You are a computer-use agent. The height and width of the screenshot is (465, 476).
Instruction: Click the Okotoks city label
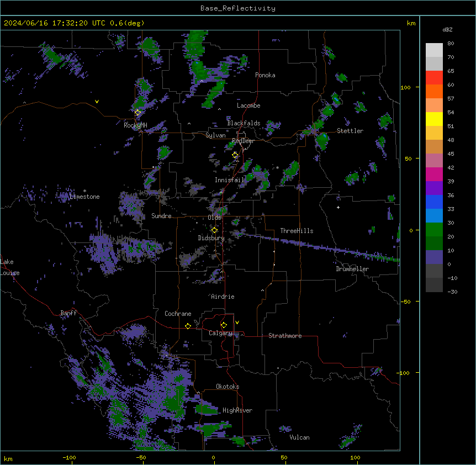[x=228, y=387]
